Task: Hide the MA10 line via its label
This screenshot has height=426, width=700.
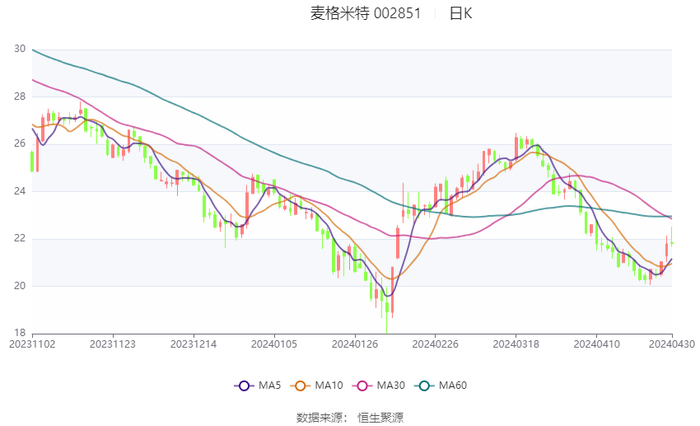Action: click(x=330, y=385)
